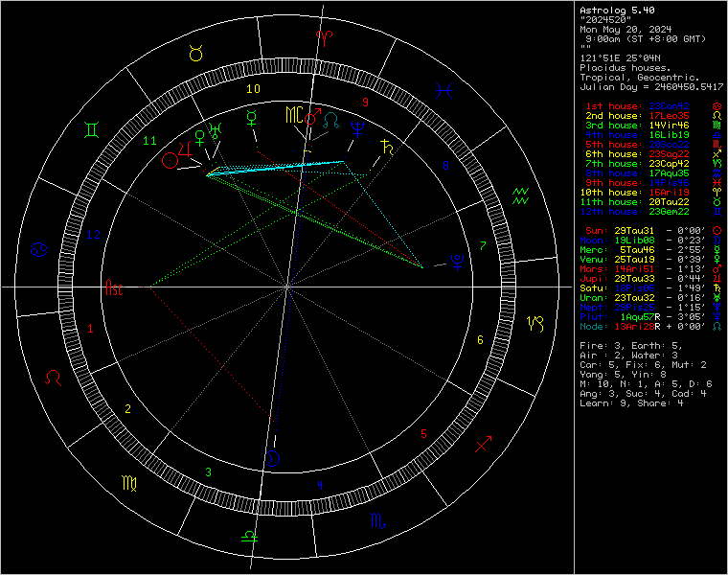Click house number 12 in the wheel

click(x=93, y=235)
